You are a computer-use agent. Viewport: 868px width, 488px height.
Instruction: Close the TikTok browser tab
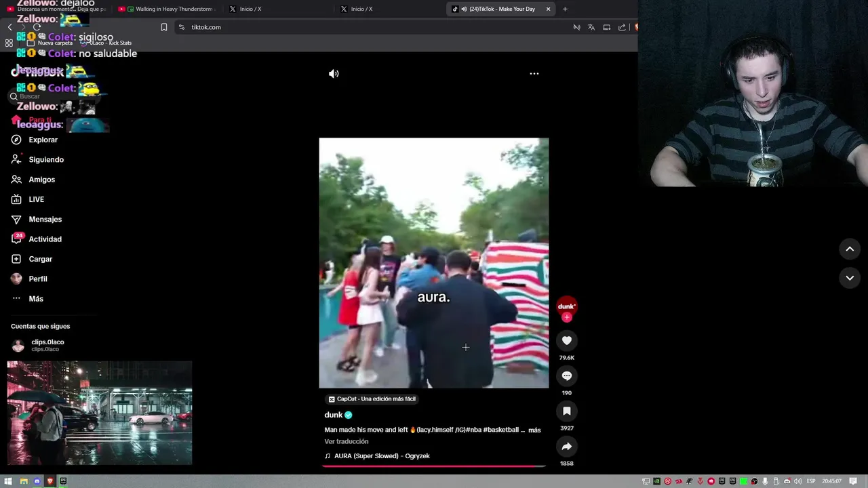coord(548,9)
